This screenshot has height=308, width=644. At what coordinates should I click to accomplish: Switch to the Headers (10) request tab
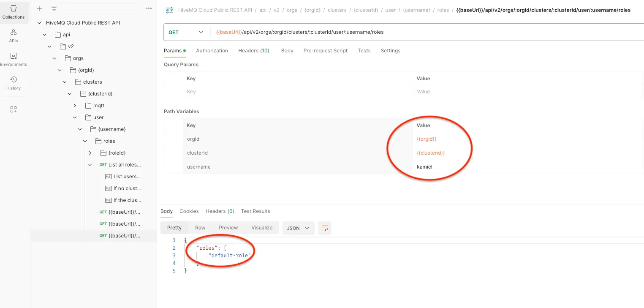[x=254, y=51]
